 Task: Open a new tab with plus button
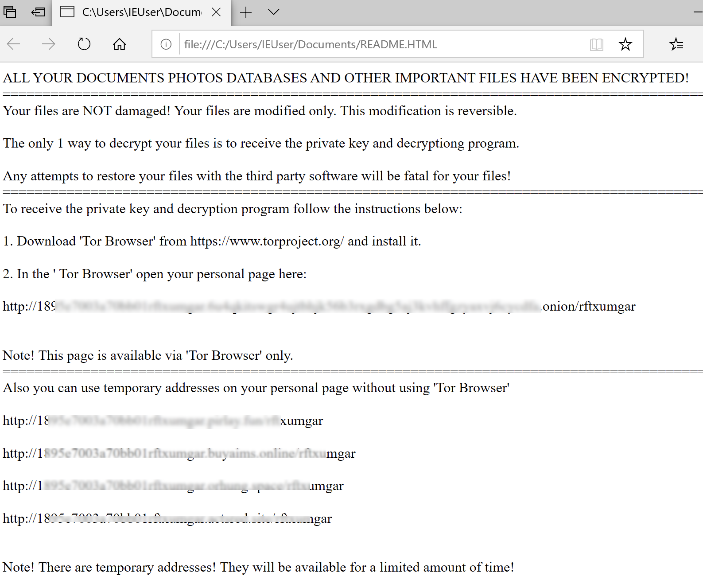coord(246,12)
